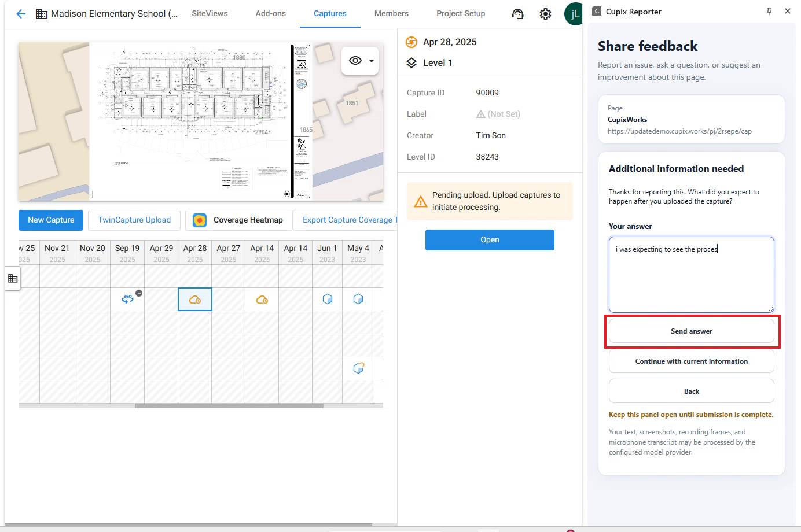Click Creator name Tim Son
801x532 pixels.
(491, 135)
